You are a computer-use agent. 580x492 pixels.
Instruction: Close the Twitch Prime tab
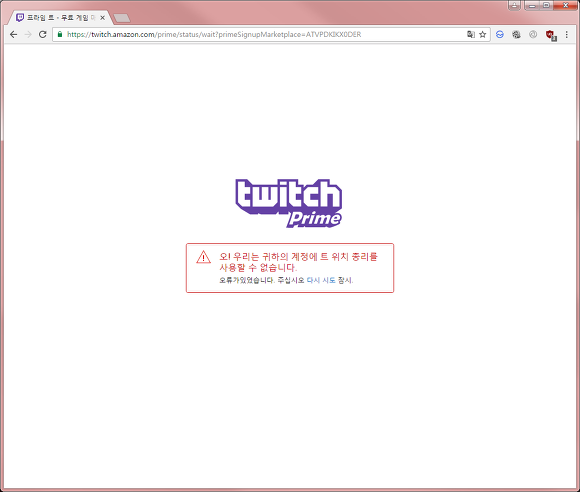[102, 17]
